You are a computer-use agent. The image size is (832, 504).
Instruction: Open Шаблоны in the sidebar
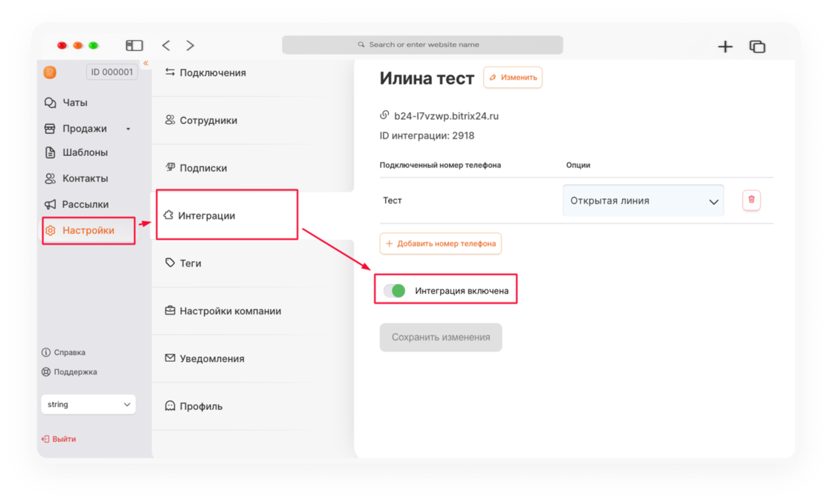85,153
